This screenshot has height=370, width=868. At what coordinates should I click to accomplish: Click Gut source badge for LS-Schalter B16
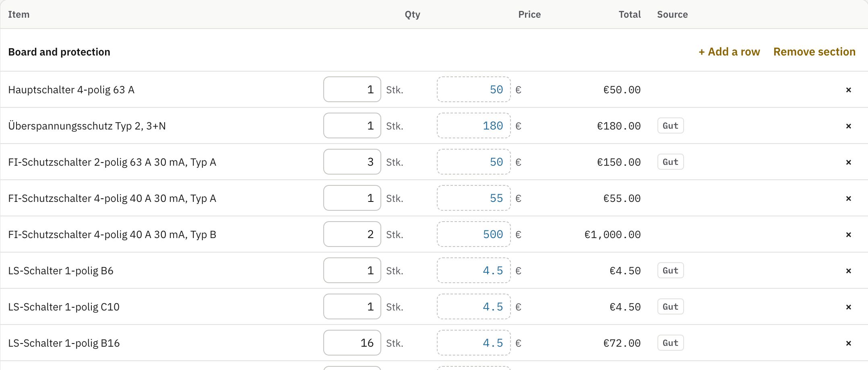pos(670,343)
